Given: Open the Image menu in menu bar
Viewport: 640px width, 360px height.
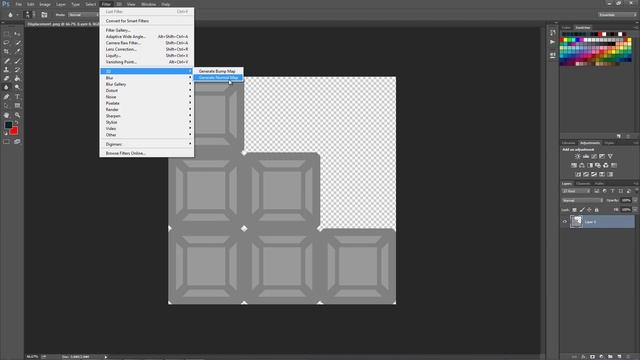Looking at the screenshot, I should pos(45,4).
